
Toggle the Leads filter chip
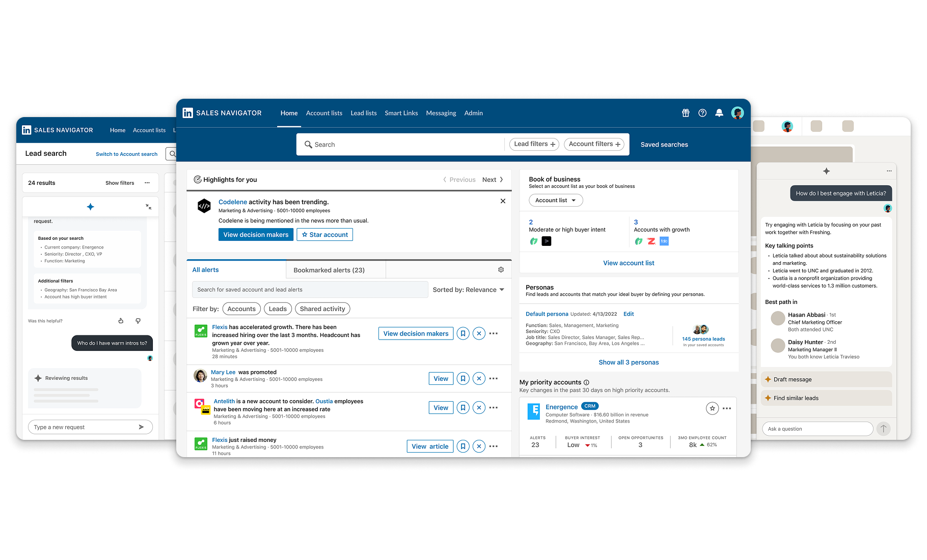[x=278, y=309]
